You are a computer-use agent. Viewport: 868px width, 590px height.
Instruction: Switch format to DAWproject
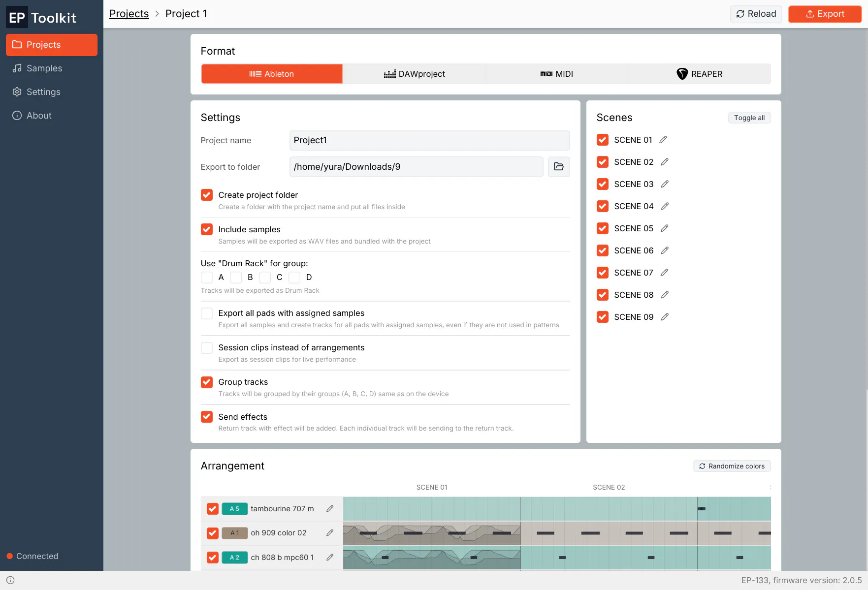click(414, 74)
